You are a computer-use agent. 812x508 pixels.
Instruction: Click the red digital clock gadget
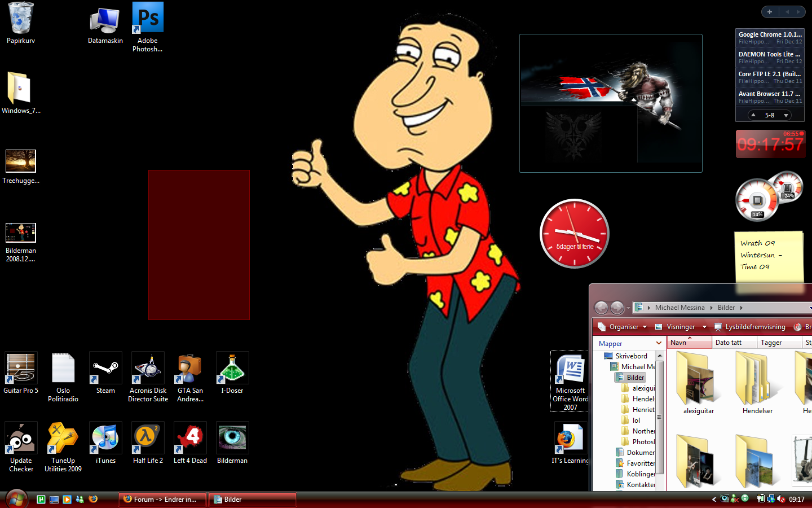click(770, 144)
